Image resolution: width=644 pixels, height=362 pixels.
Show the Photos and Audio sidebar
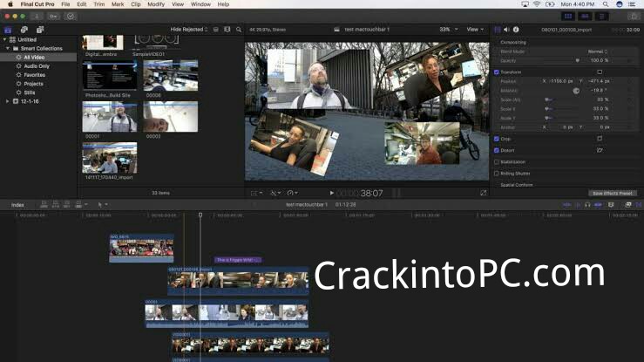point(24,30)
